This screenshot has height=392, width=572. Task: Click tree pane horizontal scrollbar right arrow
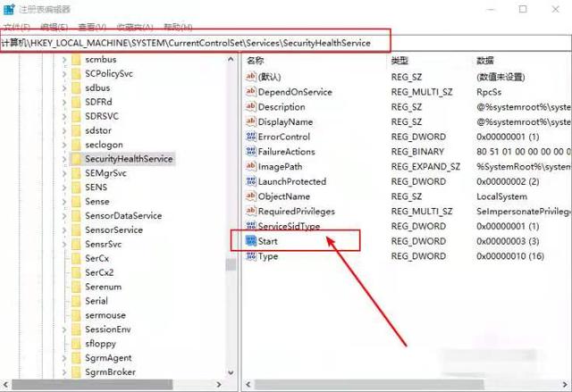[218, 384]
